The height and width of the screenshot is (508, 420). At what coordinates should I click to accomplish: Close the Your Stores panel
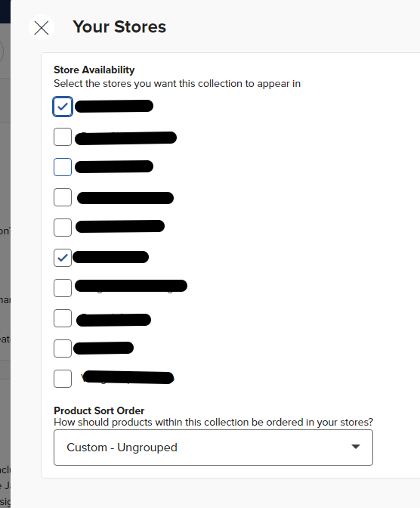click(42, 27)
